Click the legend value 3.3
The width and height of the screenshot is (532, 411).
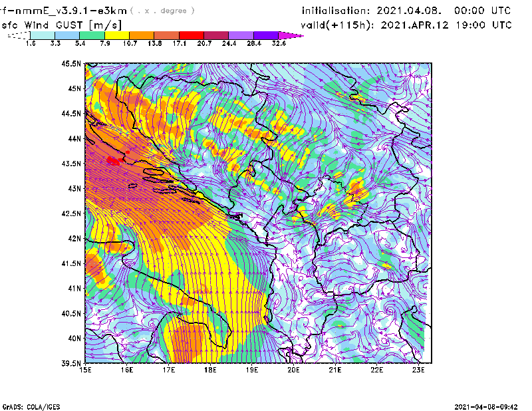pos(55,43)
